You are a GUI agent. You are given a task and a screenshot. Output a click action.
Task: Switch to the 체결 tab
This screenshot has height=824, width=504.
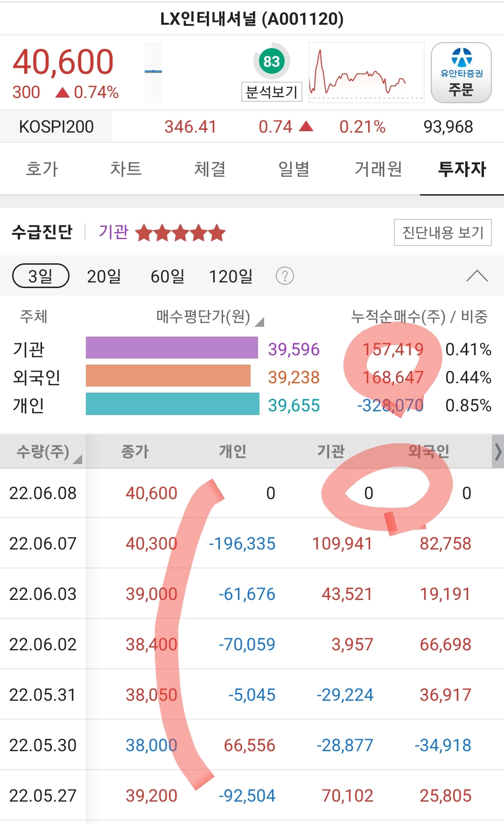coord(210,169)
